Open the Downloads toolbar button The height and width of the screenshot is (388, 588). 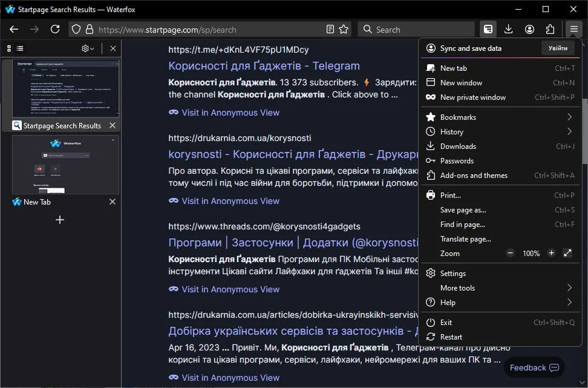click(x=509, y=29)
